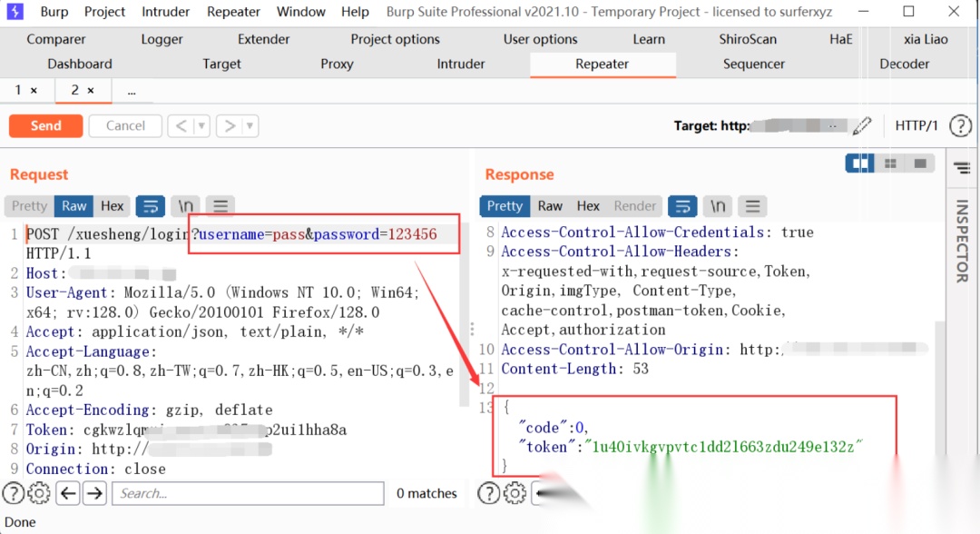
Task: Open the Project menu
Action: 104,11
